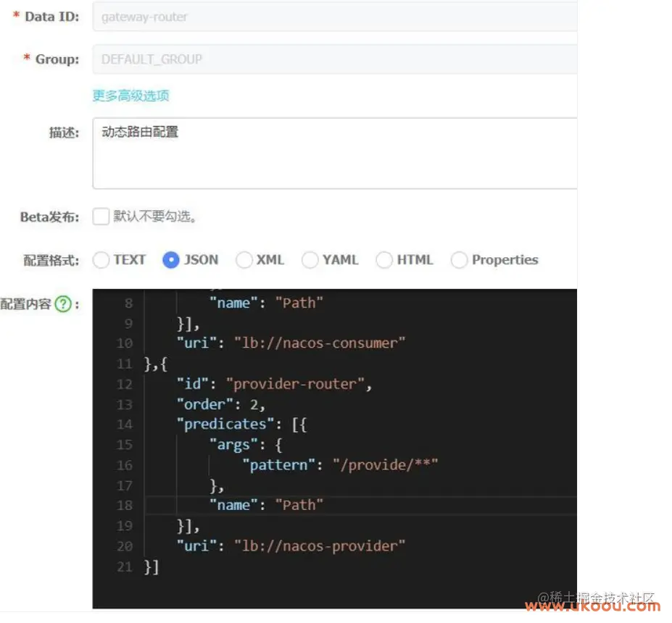Viewport: 672px width, 623px height.
Task: Click the "provider-router" id value
Action: 295,384
